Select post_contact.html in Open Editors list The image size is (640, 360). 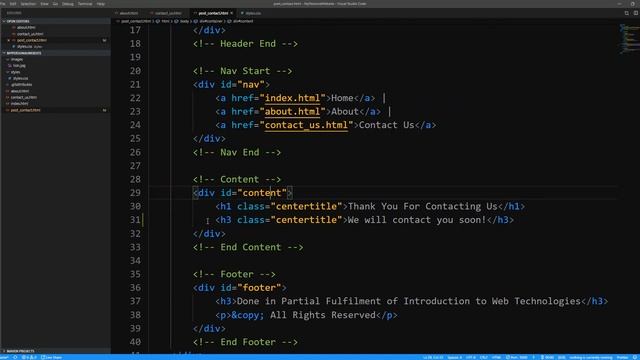(32, 40)
